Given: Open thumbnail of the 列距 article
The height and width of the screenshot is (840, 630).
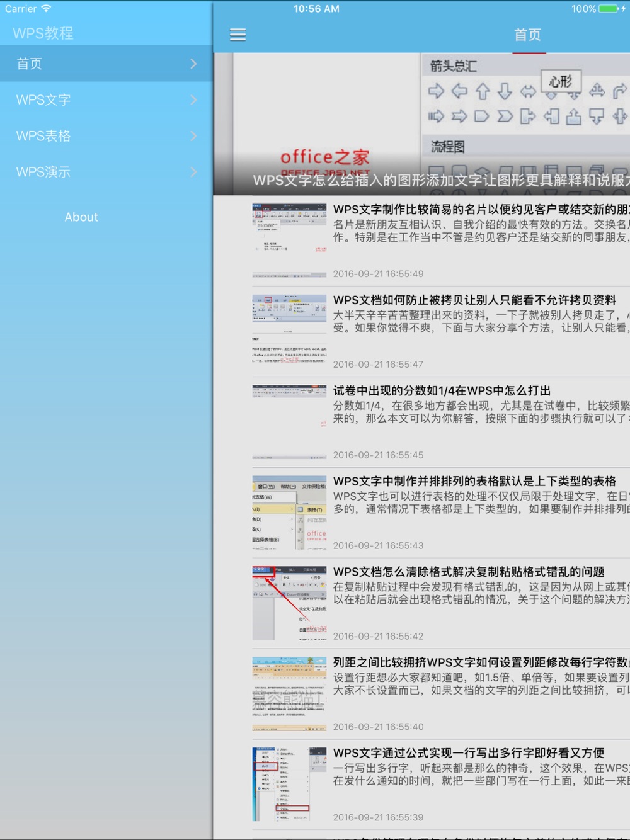Looking at the screenshot, I should [x=289, y=694].
